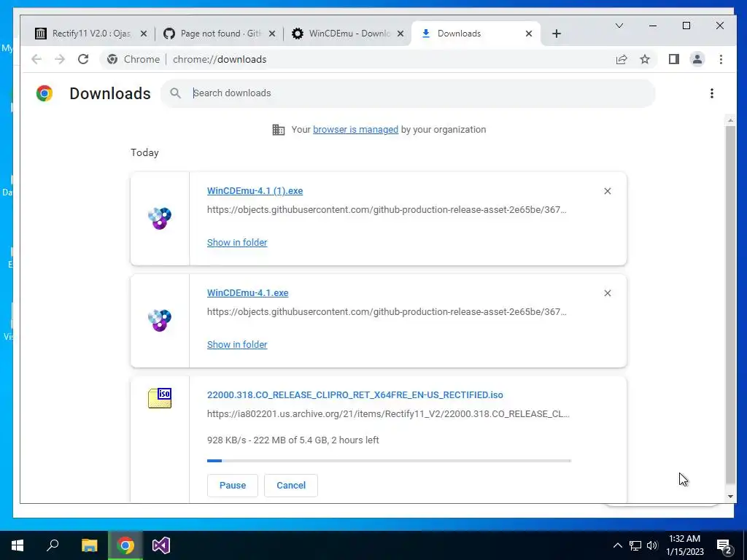
Task: Click the archive.org ISO source URL text
Action: [388, 414]
